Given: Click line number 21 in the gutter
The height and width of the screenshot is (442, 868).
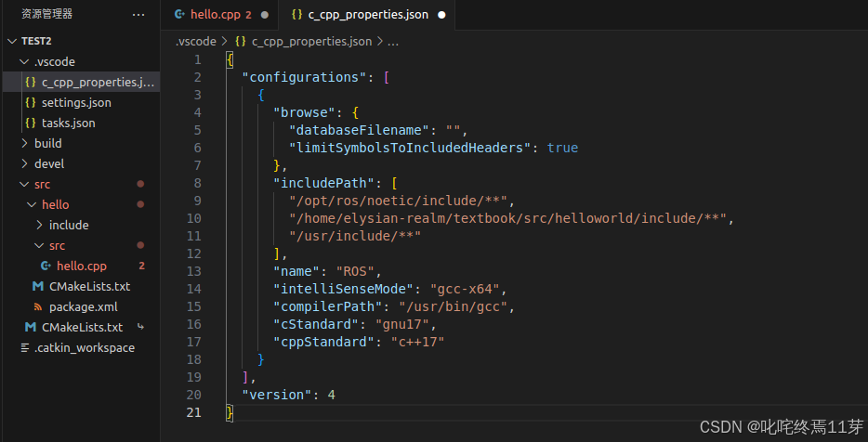Looking at the screenshot, I should point(193,412).
